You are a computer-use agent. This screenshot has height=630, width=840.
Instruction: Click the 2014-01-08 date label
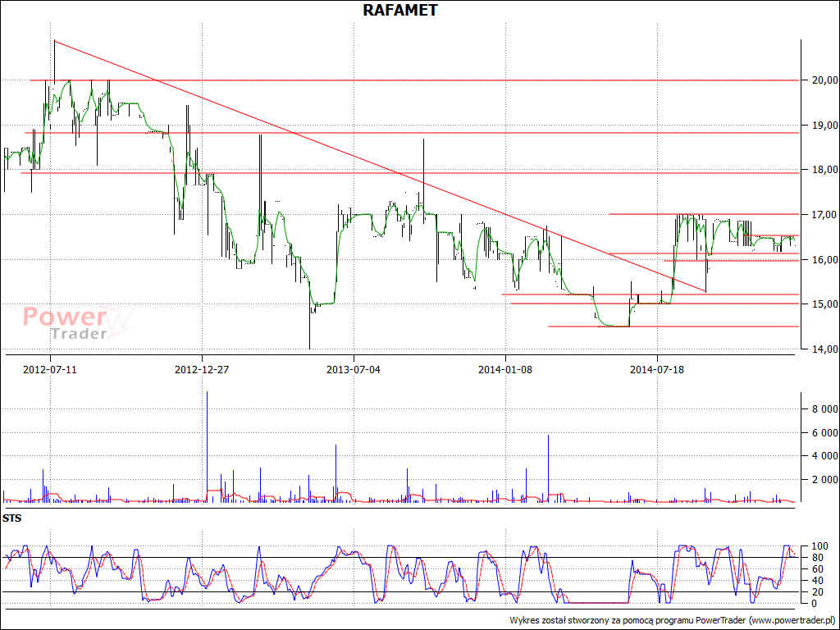point(505,370)
